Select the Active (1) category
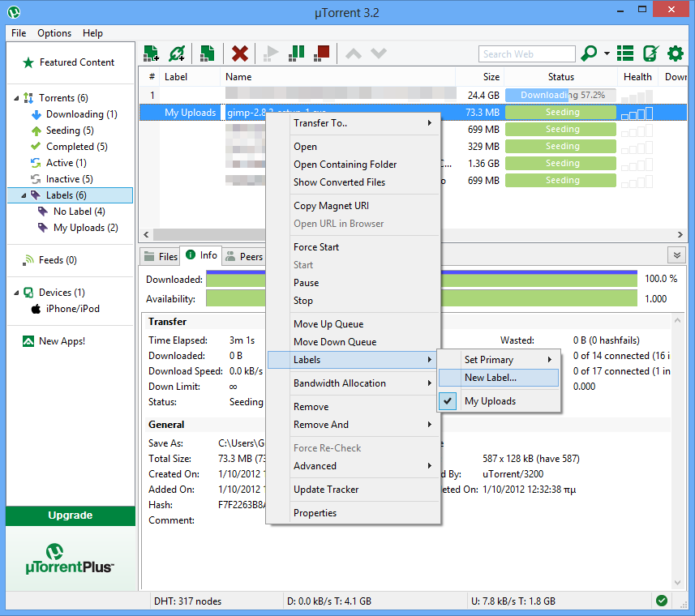Screen dimensions: 695x616 66,163
